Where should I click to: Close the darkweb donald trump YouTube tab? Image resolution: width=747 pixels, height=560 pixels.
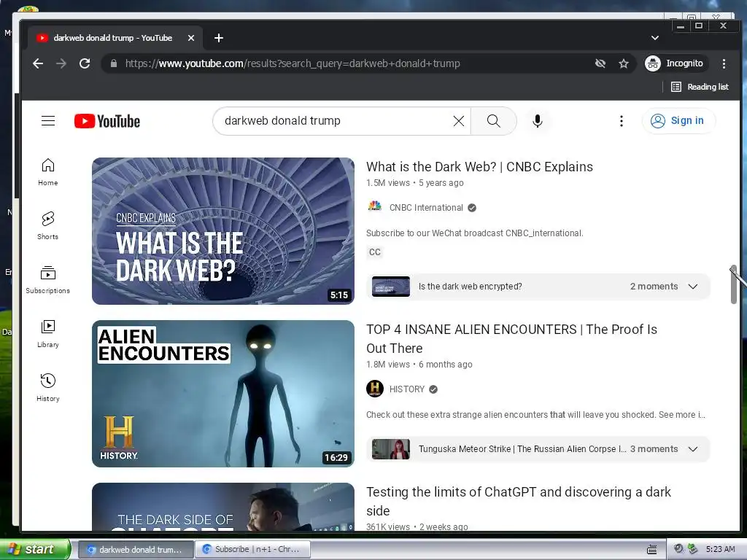tap(191, 38)
